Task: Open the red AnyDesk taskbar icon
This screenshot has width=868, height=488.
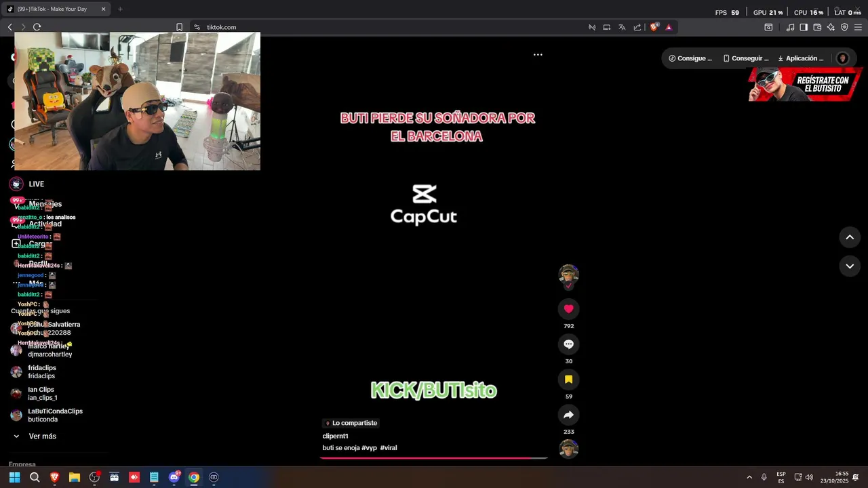Action: point(134,477)
